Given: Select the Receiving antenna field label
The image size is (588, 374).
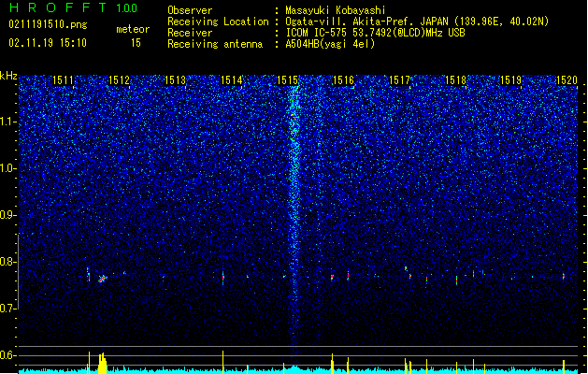Looking at the screenshot, I should 215,44.
